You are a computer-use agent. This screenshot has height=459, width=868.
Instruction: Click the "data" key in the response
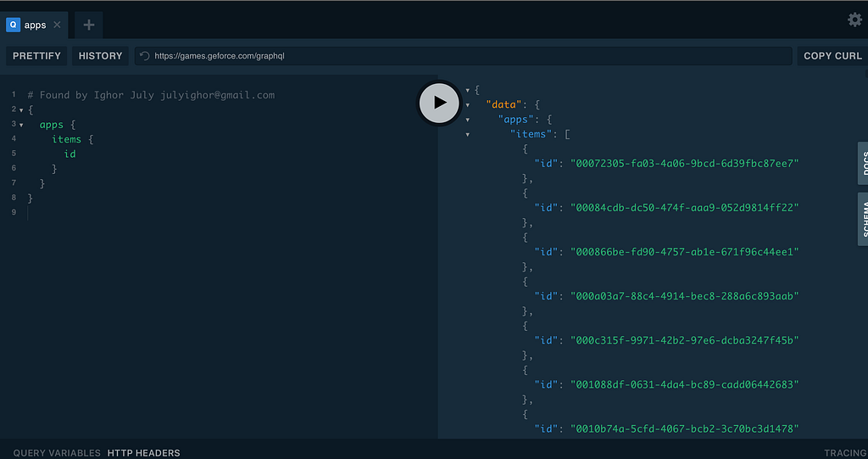504,104
